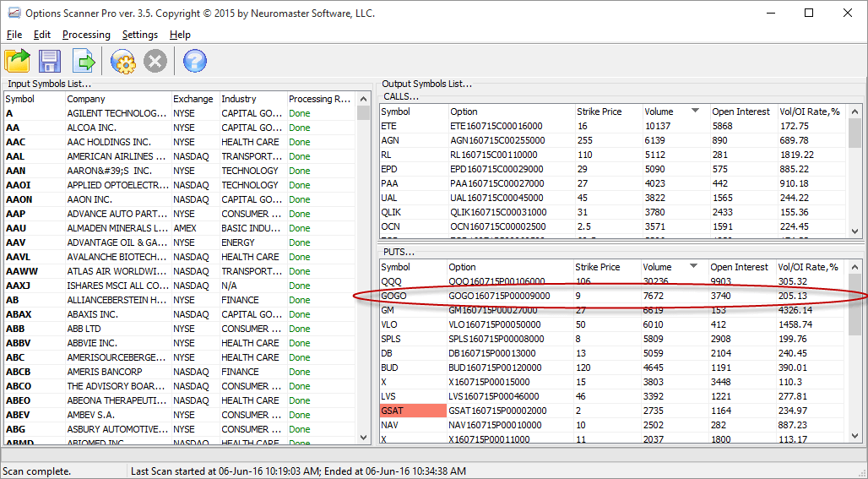The width and height of the screenshot is (868, 479).
Task: Select the ETE call option row
Action: pos(613,126)
